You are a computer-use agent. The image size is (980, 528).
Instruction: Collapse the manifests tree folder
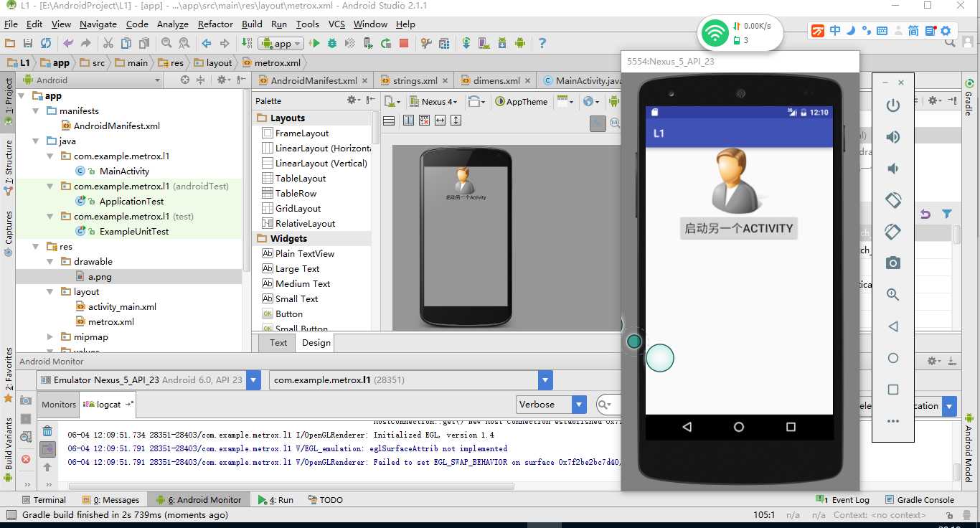37,110
